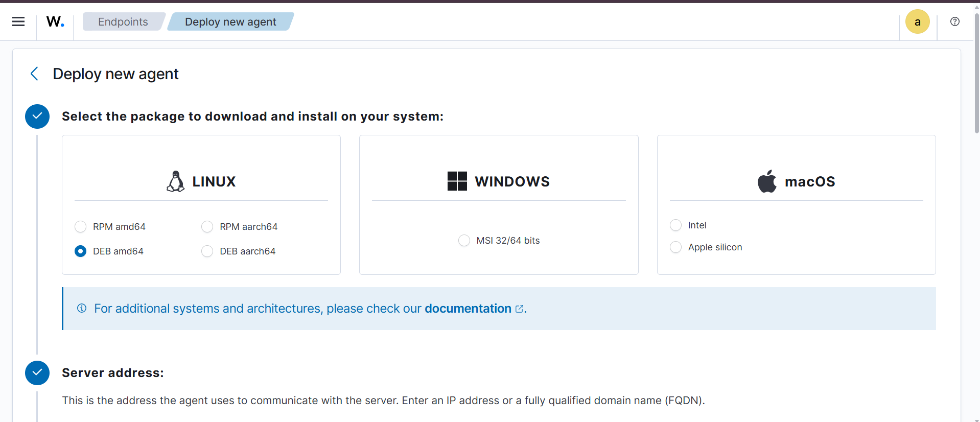Viewport: 980px width, 422px height.
Task: Click the Server address step checkmark
Action: coord(37,373)
